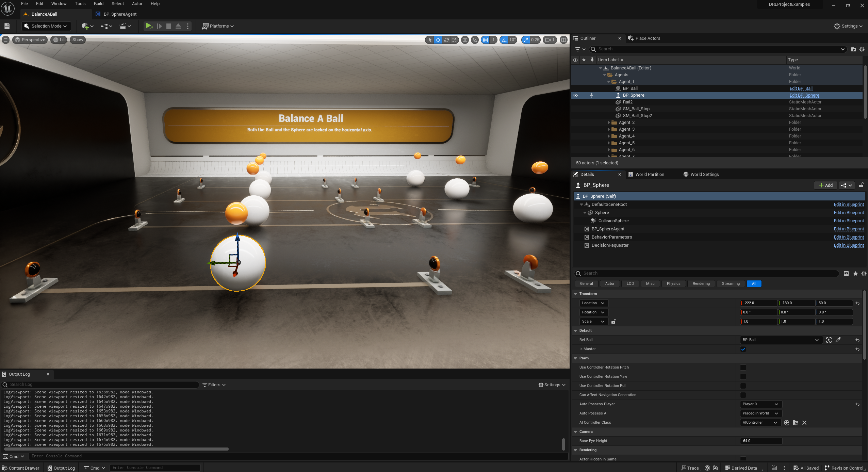868x472 pixels.
Task: Click the Add component button
Action: pos(825,185)
